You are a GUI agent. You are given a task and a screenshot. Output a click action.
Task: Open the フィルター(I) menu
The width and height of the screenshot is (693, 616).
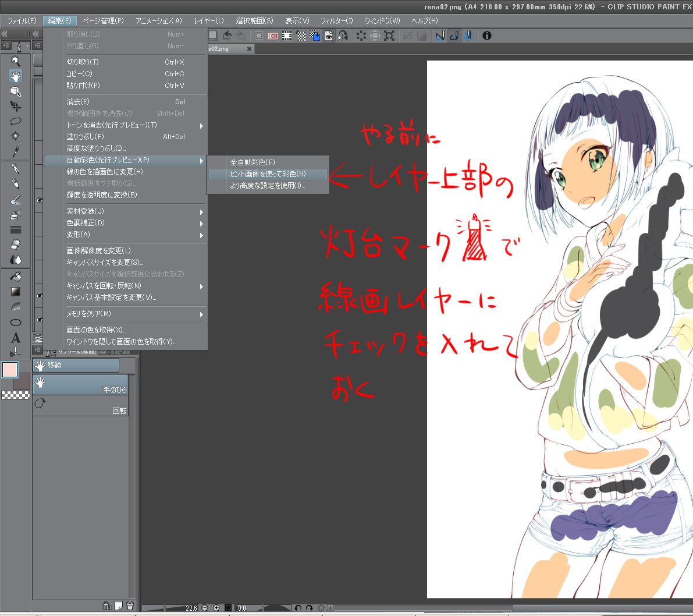(336, 21)
